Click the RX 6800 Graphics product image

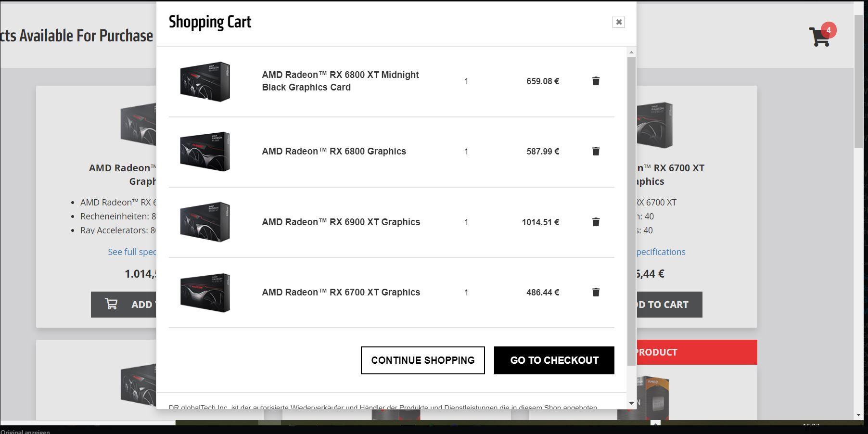click(205, 152)
